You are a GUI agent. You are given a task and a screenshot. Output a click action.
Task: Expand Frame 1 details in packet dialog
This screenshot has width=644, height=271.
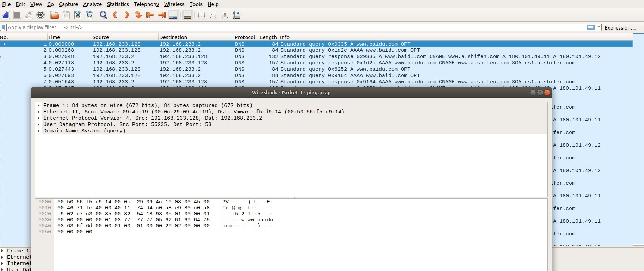(38, 105)
